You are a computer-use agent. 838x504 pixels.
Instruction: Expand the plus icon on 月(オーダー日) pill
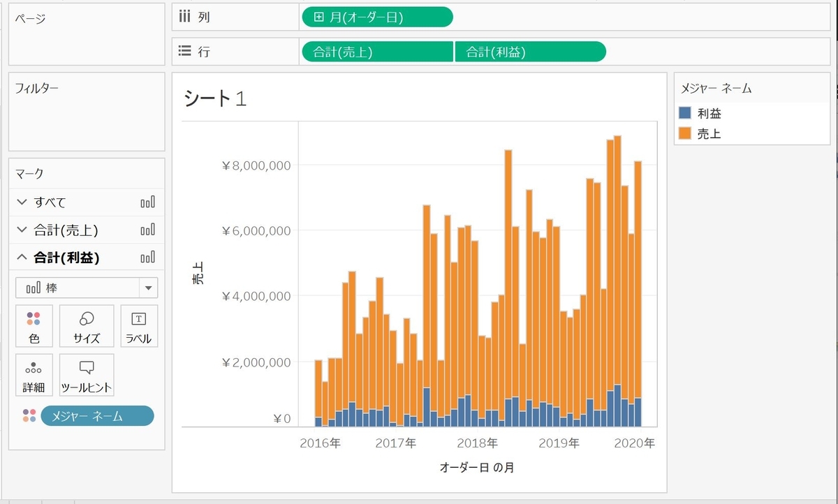click(x=319, y=17)
